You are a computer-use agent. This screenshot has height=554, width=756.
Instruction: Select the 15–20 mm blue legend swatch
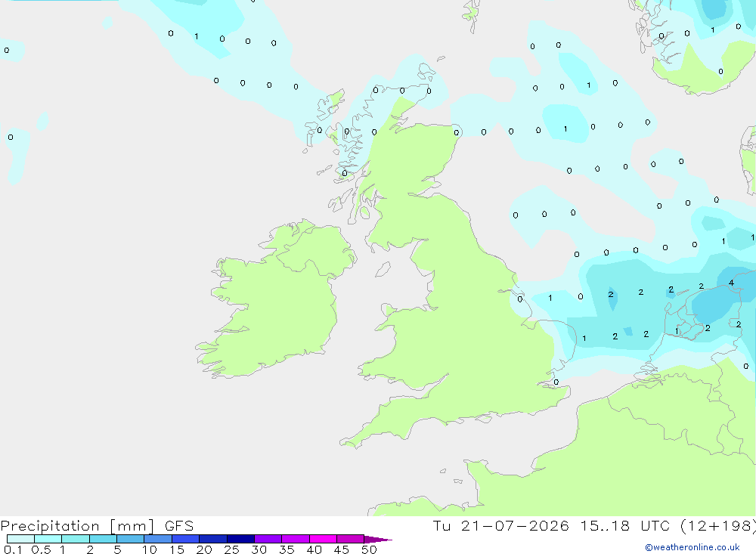click(x=186, y=539)
